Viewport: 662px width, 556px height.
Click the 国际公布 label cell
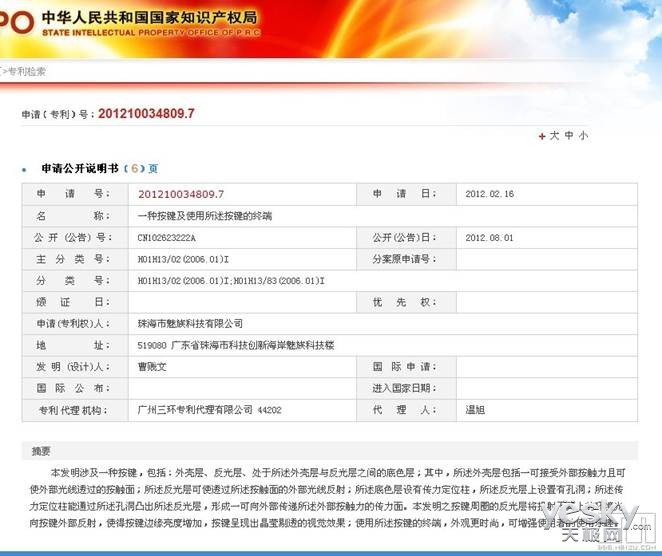point(75,388)
